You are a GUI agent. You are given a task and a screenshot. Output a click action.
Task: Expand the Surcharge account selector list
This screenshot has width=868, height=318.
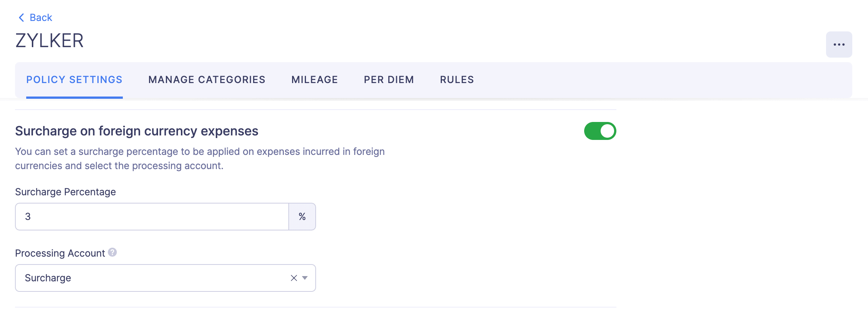[305, 278]
